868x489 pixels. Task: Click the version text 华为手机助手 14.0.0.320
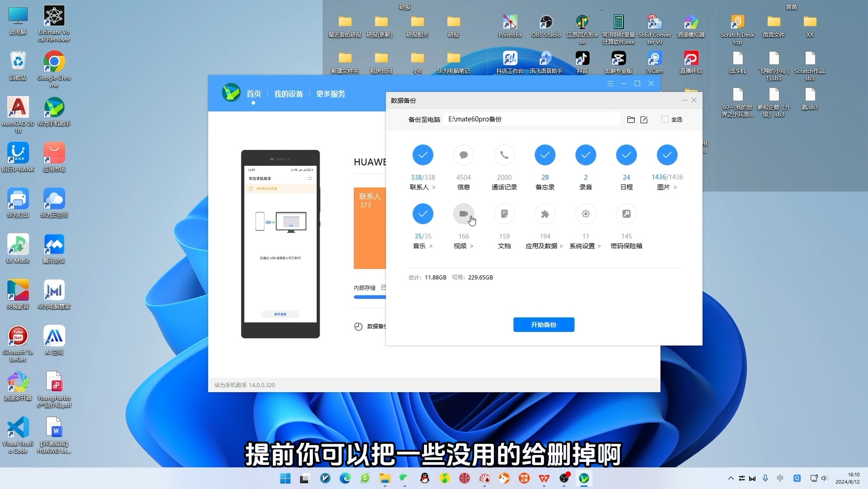pos(245,385)
